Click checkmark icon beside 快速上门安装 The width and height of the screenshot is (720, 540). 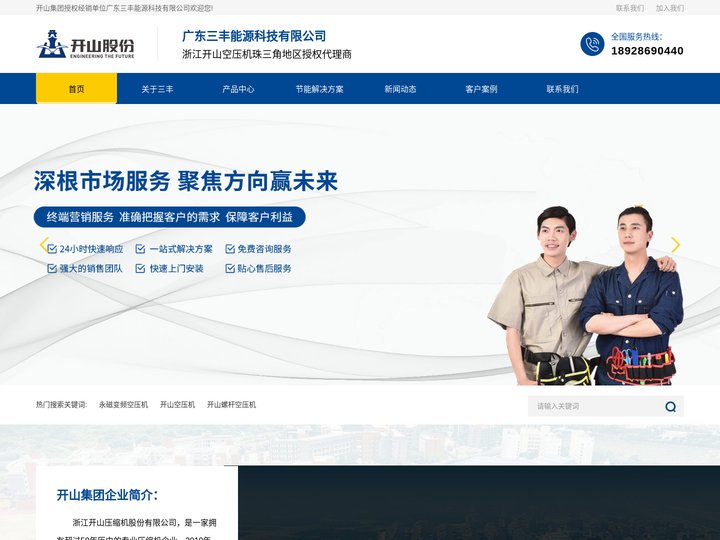(x=141, y=268)
